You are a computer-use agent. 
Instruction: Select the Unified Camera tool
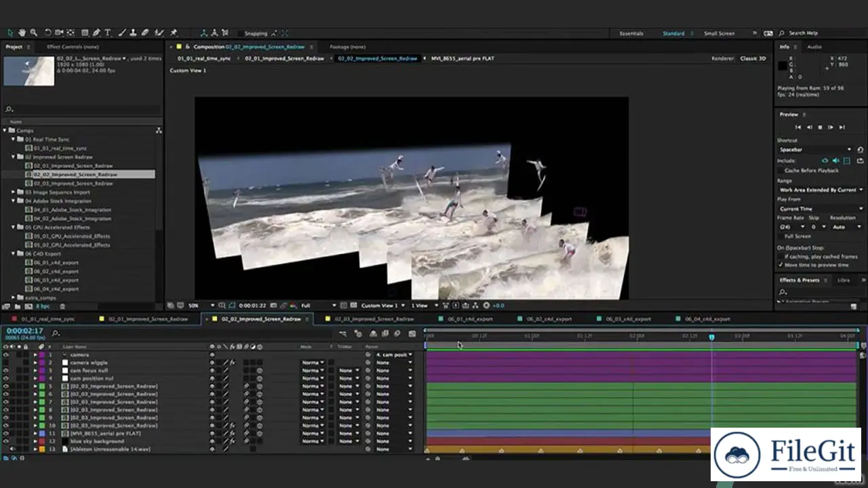click(59, 33)
